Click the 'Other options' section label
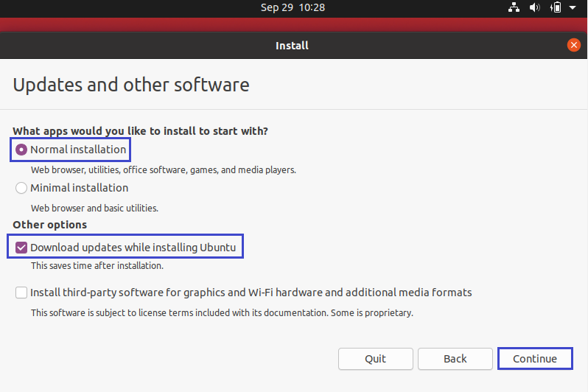Image resolution: width=588 pixels, height=392 pixels. coord(50,225)
